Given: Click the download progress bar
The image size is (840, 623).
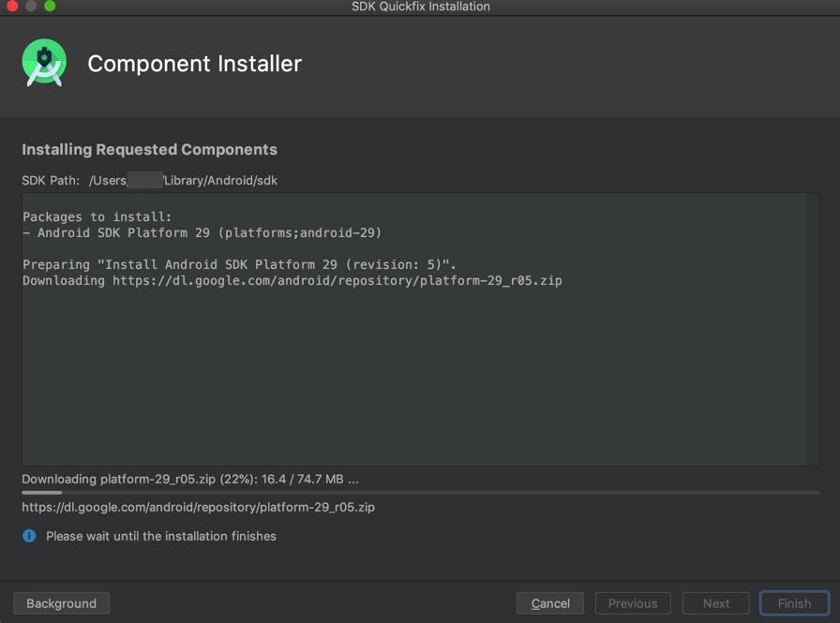Looking at the screenshot, I should pyautogui.click(x=421, y=493).
